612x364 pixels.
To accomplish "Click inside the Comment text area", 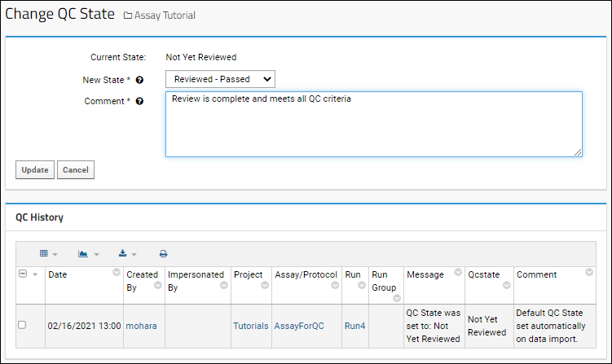I will [374, 124].
